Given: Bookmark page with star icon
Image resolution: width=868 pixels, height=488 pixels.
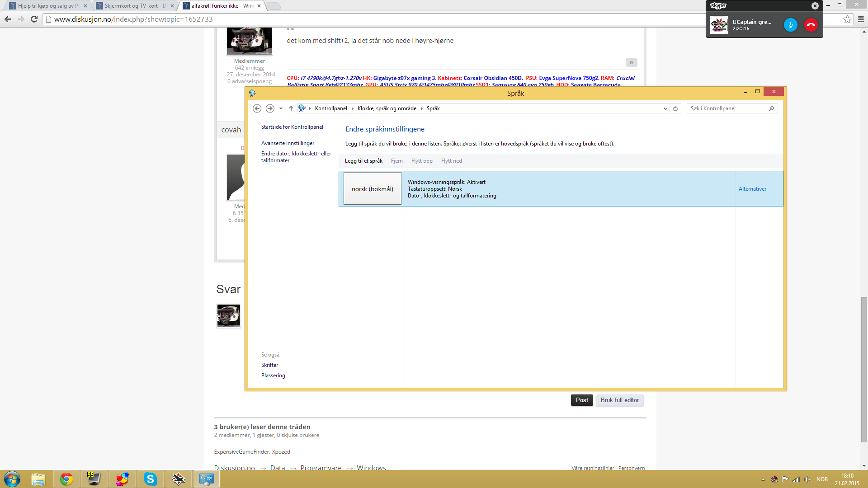Looking at the screenshot, I should tap(847, 19).
